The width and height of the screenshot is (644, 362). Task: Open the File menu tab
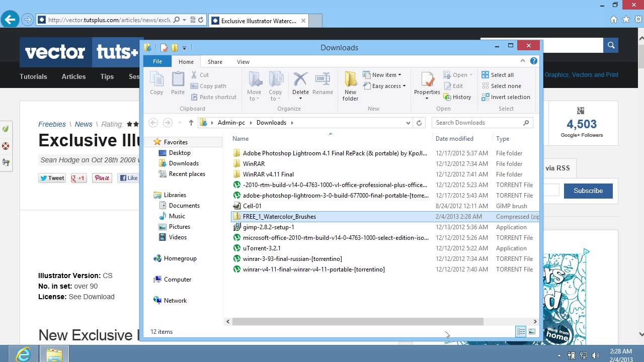[157, 61]
